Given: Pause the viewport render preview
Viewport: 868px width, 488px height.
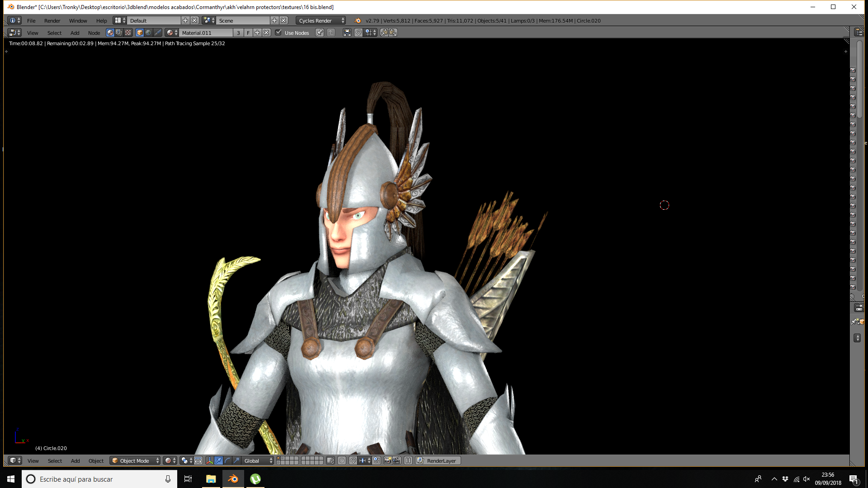Looking at the screenshot, I should coord(408,460).
